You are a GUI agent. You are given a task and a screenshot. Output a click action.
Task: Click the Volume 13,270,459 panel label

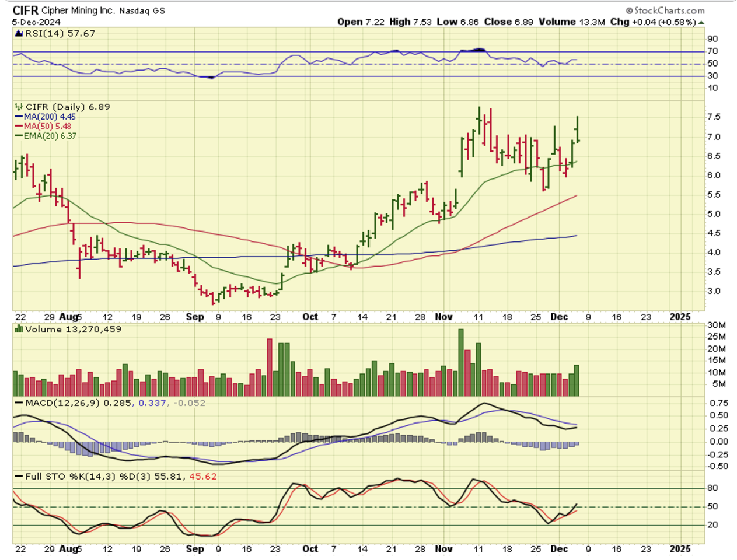click(74, 329)
